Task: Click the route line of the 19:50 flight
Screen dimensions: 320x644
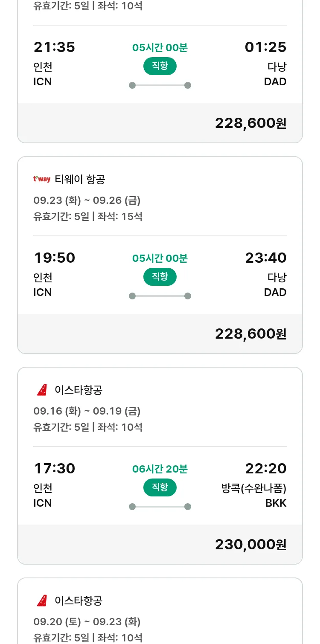Action: pos(160,296)
